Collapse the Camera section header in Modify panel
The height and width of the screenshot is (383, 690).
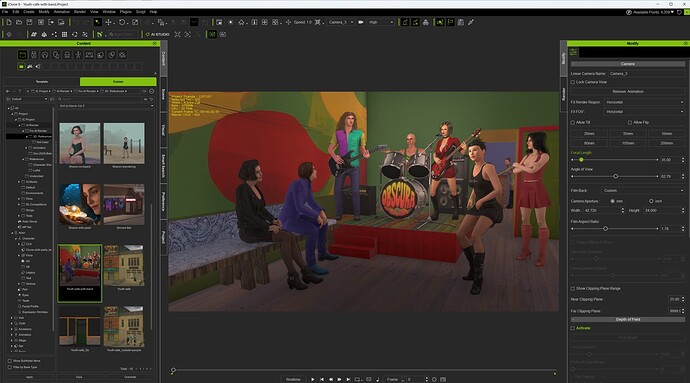(628, 64)
